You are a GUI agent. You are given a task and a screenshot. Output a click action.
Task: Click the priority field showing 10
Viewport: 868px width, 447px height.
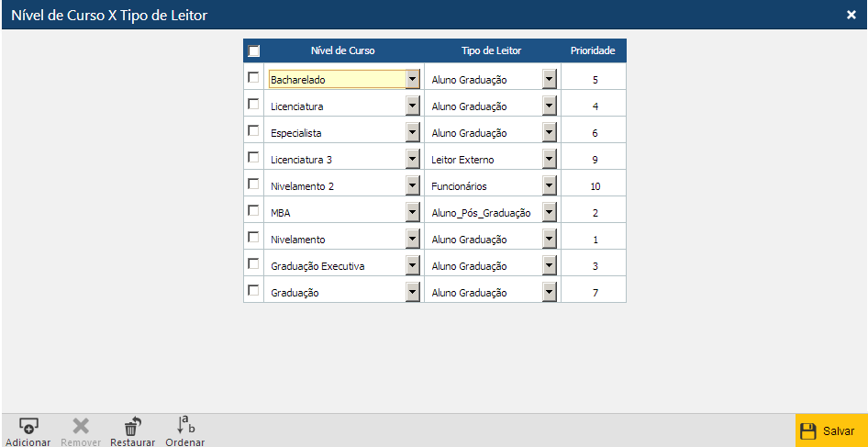point(595,186)
